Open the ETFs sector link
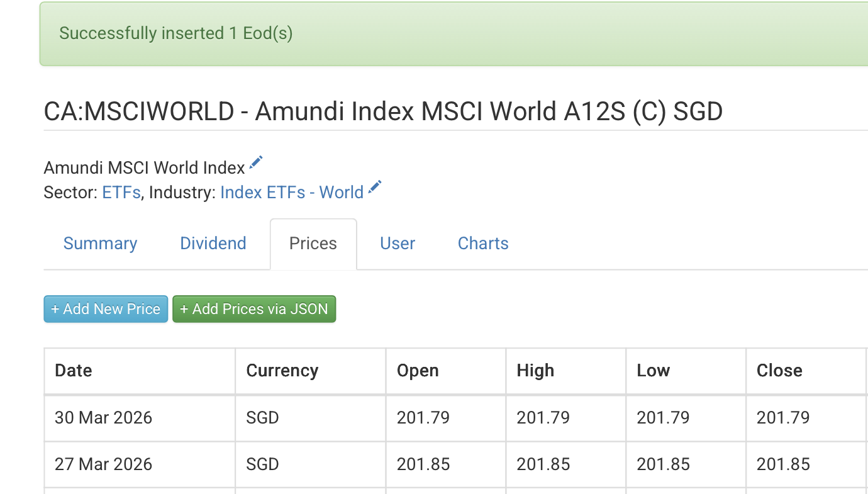The width and height of the screenshot is (868, 494). click(x=121, y=193)
